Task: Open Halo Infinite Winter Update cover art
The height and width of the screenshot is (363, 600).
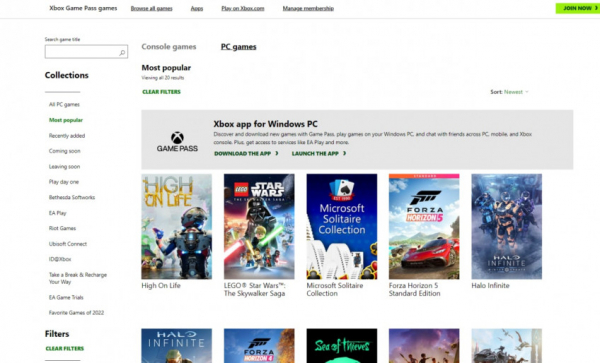Action: (x=507, y=226)
